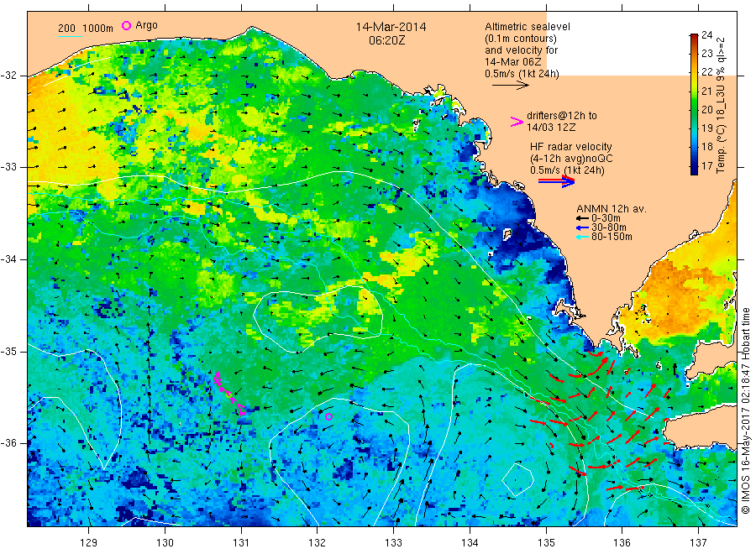The width and height of the screenshot is (756, 554).
Task: Click the 129 longitude axis label
Action: 89,543
